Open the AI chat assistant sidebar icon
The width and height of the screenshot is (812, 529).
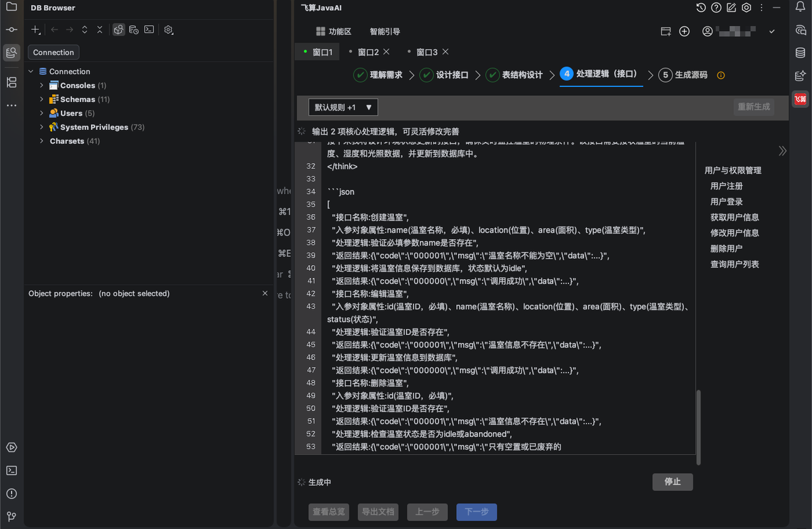pos(801,30)
